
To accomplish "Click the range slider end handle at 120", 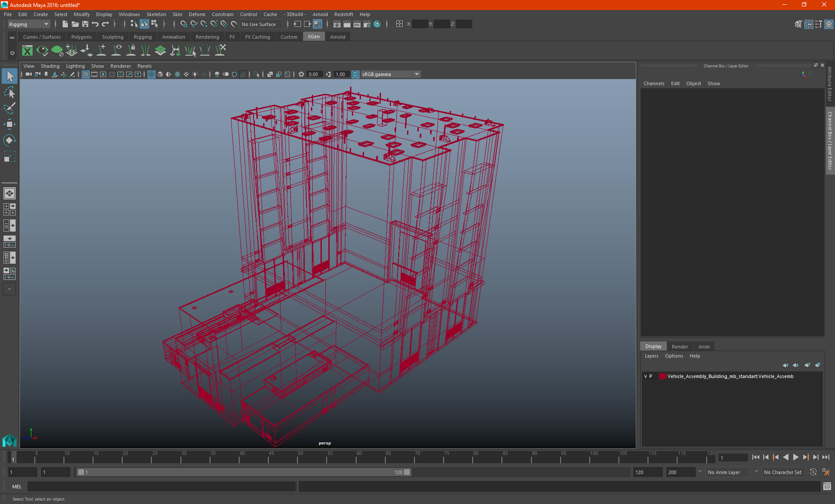I will point(407,472).
